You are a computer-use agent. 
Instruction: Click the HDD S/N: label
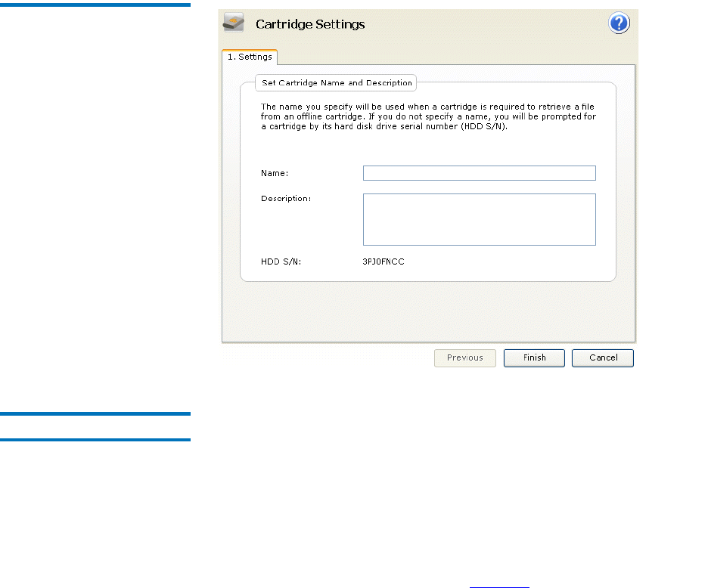click(281, 262)
